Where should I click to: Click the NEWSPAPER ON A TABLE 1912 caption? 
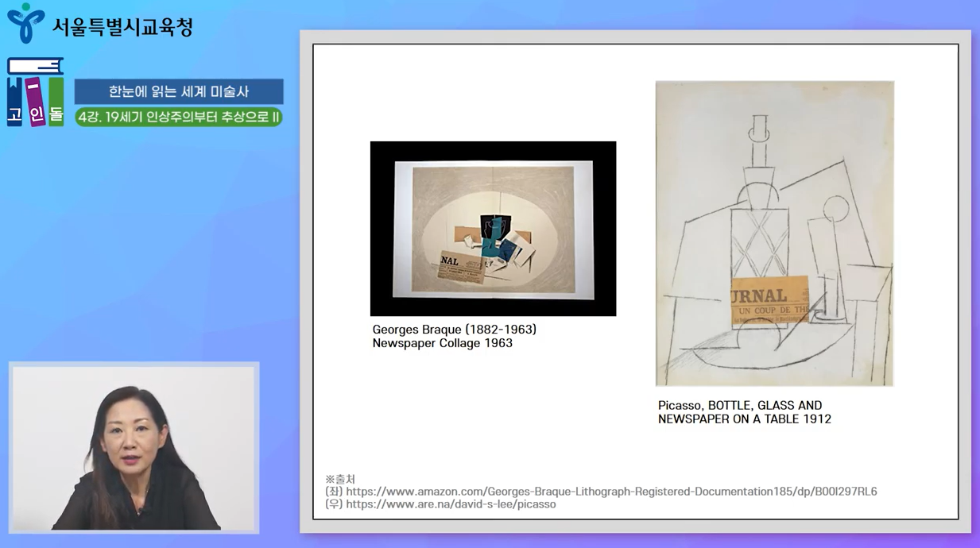pyautogui.click(x=745, y=419)
